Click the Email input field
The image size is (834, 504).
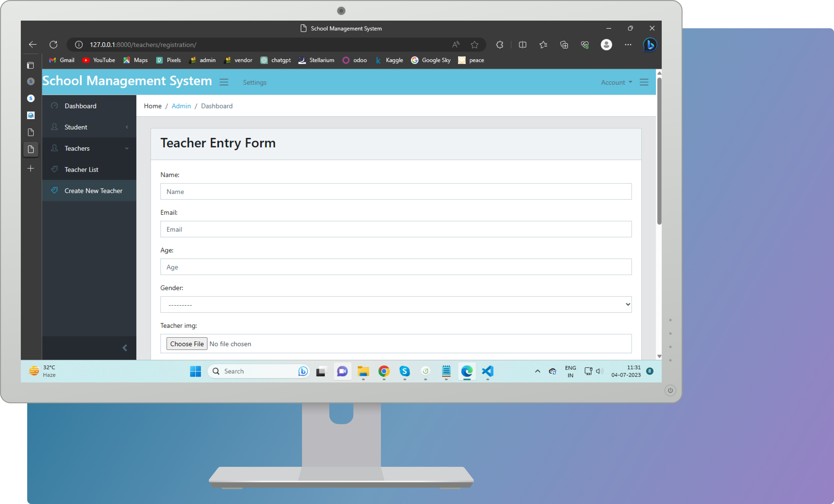tap(396, 229)
